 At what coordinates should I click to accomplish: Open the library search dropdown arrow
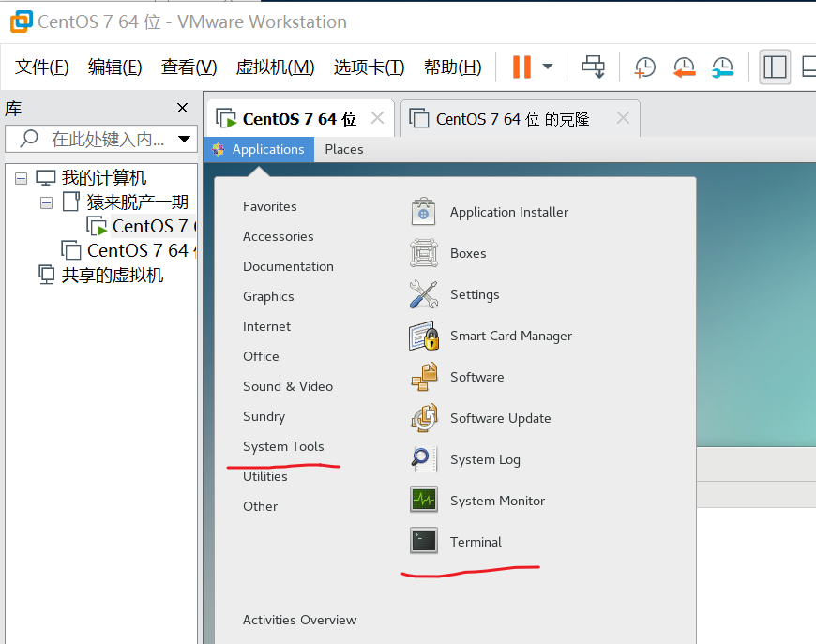click(x=184, y=139)
